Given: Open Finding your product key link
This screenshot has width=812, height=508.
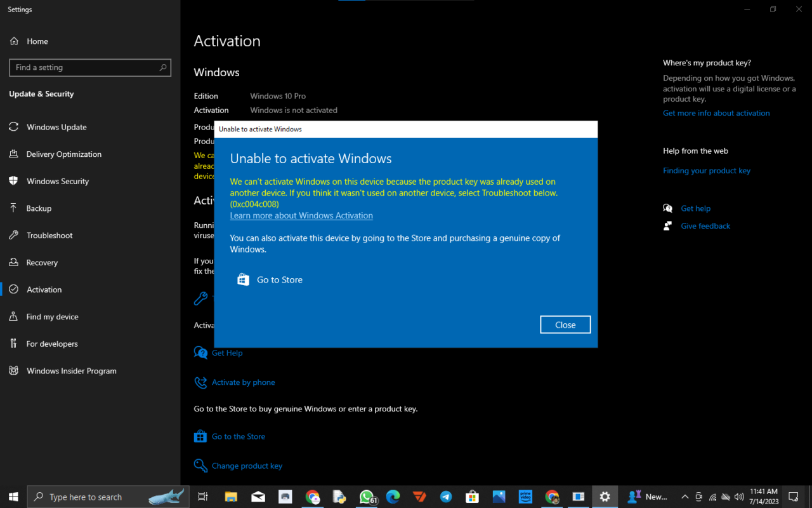Looking at the screenshot, I should coord(707,171).
